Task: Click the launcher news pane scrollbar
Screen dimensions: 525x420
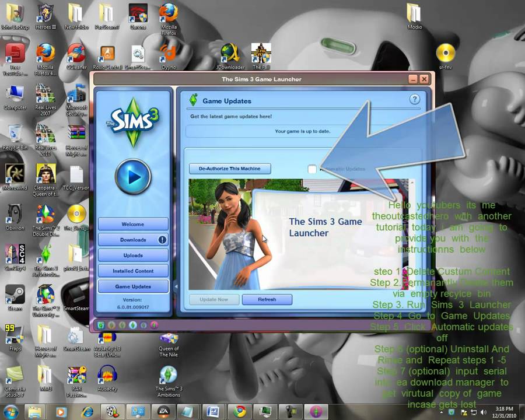Action: coord(412,235)
